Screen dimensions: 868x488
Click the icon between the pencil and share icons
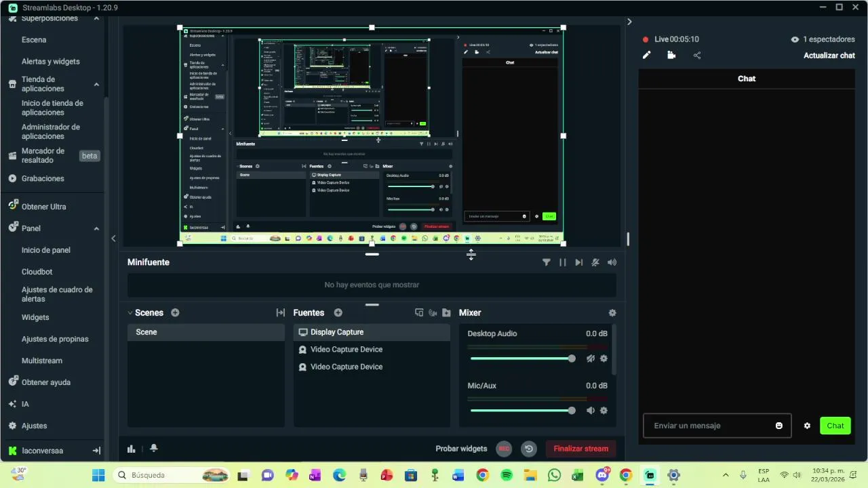671,56
